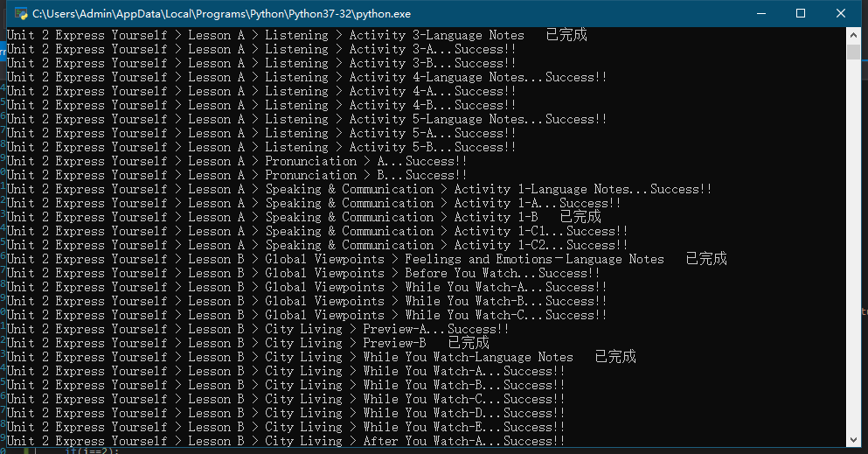Screen dimensions: 868x454
Task: Click the console scrollbar up arrow
Action: click(853, 36)
